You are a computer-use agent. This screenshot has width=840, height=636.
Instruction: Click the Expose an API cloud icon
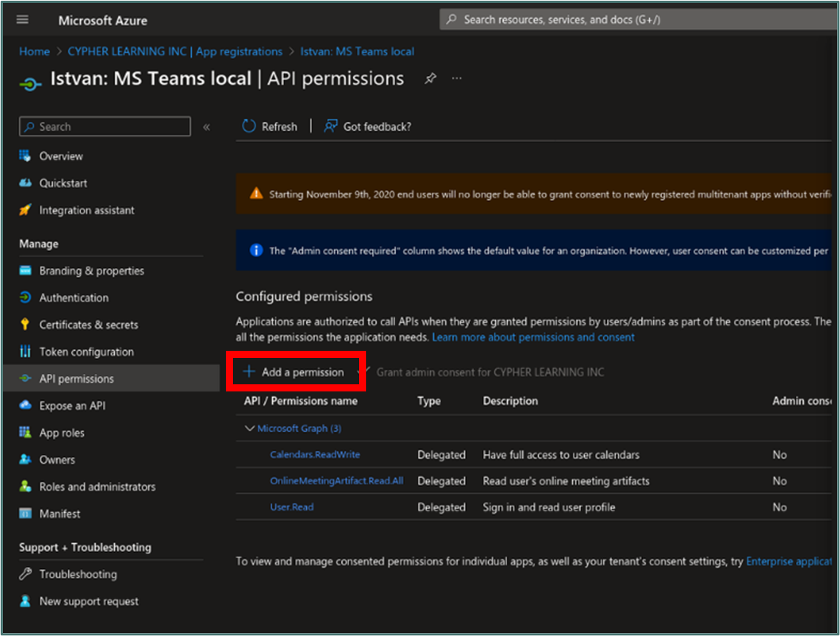(25, 405)
